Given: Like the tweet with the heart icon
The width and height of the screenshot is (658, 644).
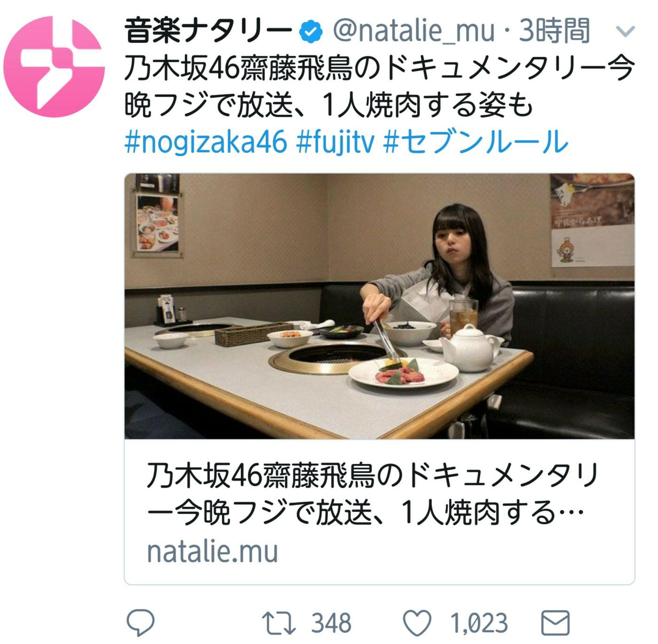Looking at the screenshot, I should coord(417,622).
